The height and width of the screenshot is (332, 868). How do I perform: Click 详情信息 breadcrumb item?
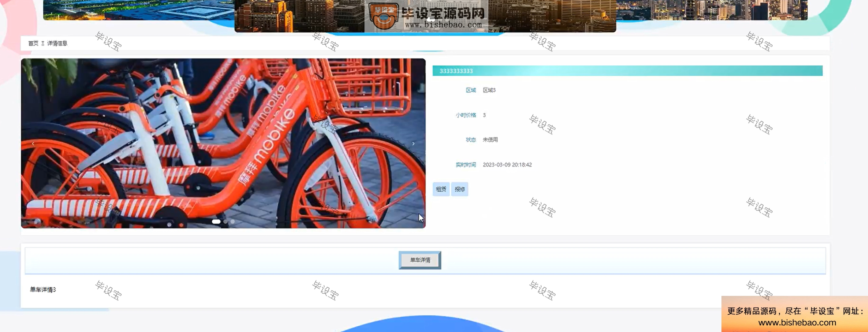click(x=57, y=43)
